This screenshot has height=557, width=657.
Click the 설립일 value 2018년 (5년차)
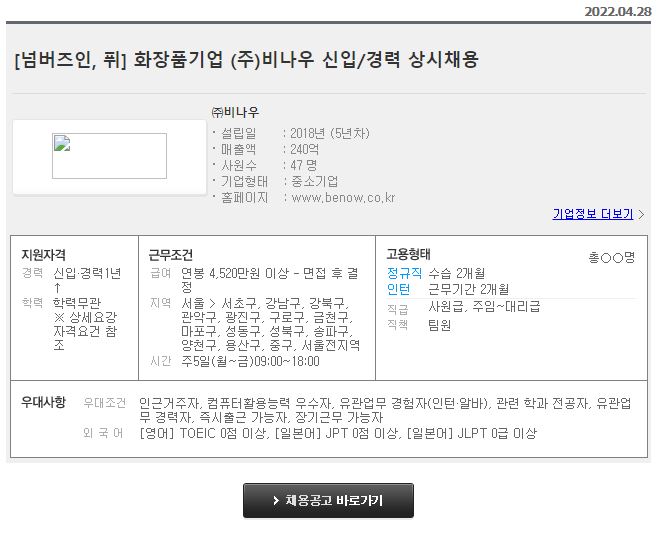pos(330,133)
